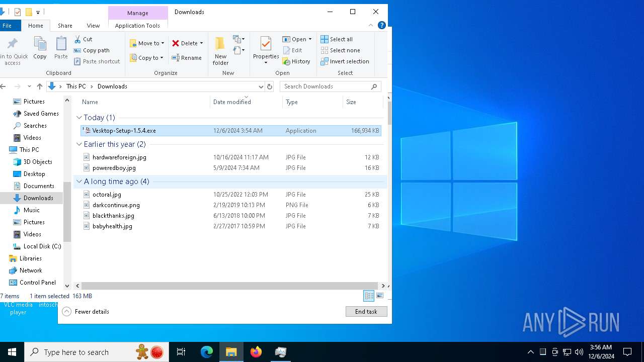Viewport: 644px width, 362px height.
Task: Click the Paste ribbon button
Action: (x=61, y=49)
